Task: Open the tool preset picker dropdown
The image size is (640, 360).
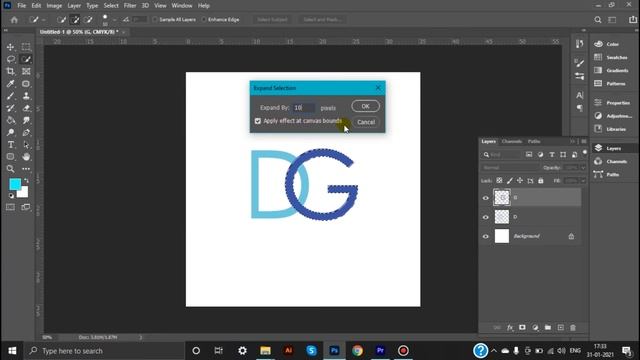Action: coord(44,20)
